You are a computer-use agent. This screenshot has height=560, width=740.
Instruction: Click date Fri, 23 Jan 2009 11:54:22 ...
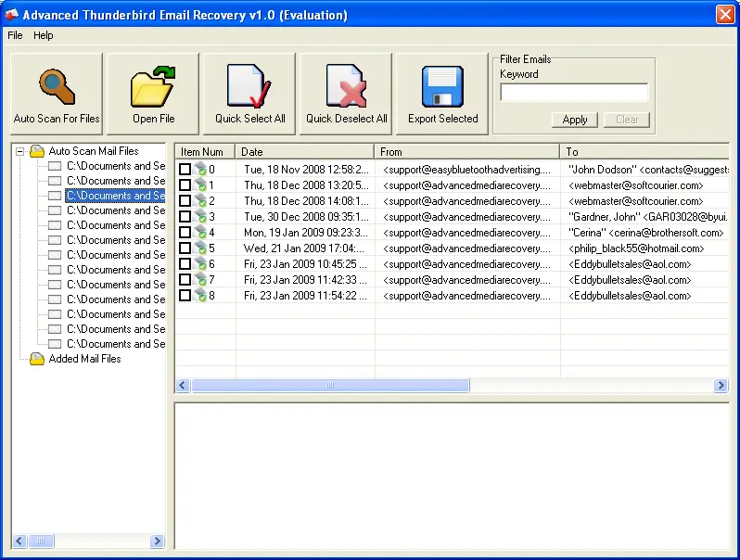[305, 296]
